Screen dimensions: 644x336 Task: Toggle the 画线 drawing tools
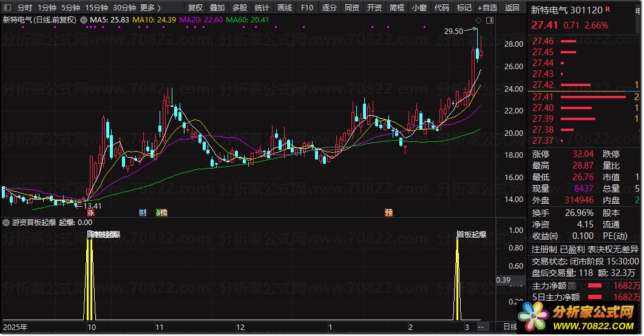[x=284, y=8]
